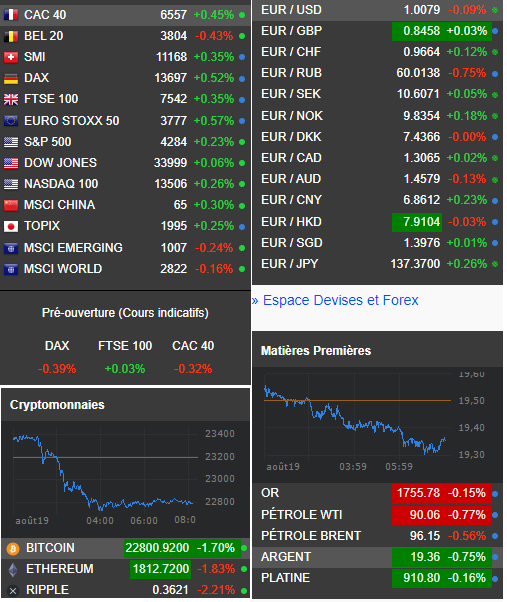Click the blue status dot on the ARGENT row

pyautogui.click(x=495, y=557)
